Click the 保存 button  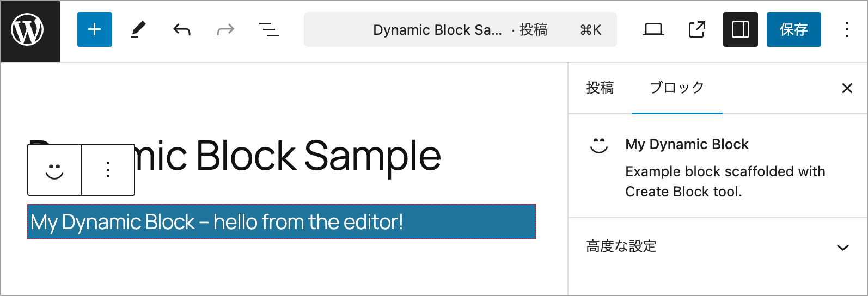point(793,29)
